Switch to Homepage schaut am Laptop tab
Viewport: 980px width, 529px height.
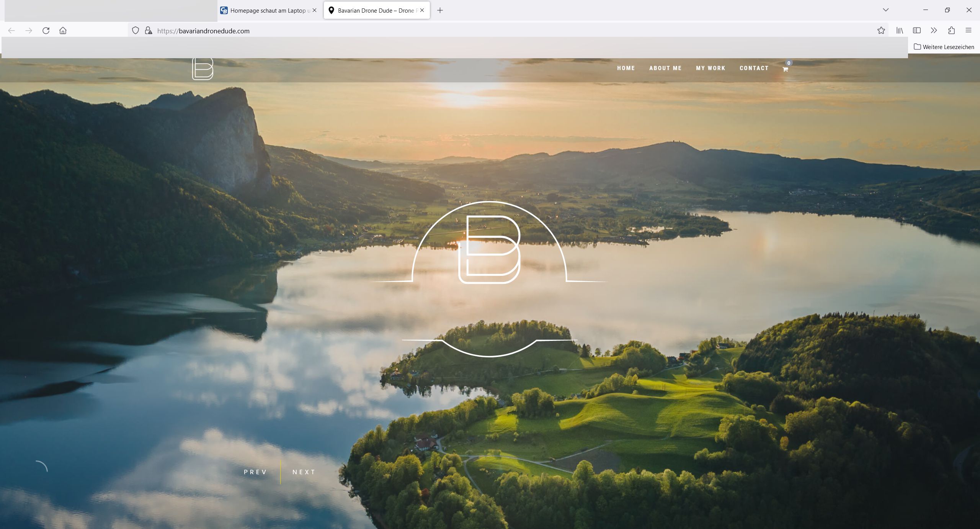[268, 11]
